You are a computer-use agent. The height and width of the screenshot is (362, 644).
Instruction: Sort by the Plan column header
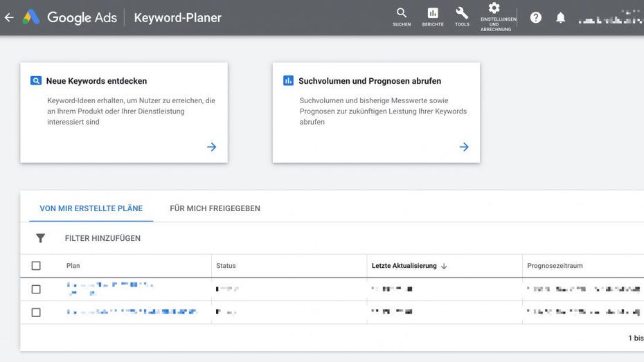tap(73, 266)
